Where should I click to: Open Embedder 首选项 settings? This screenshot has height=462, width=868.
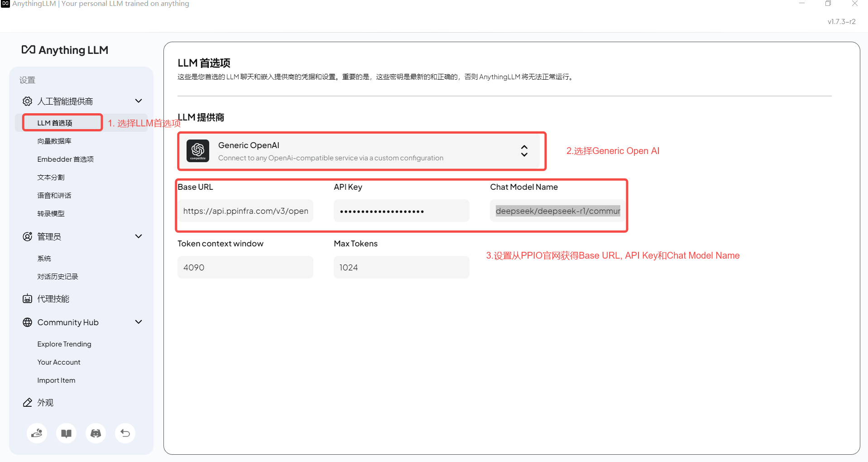coord(65,159)
